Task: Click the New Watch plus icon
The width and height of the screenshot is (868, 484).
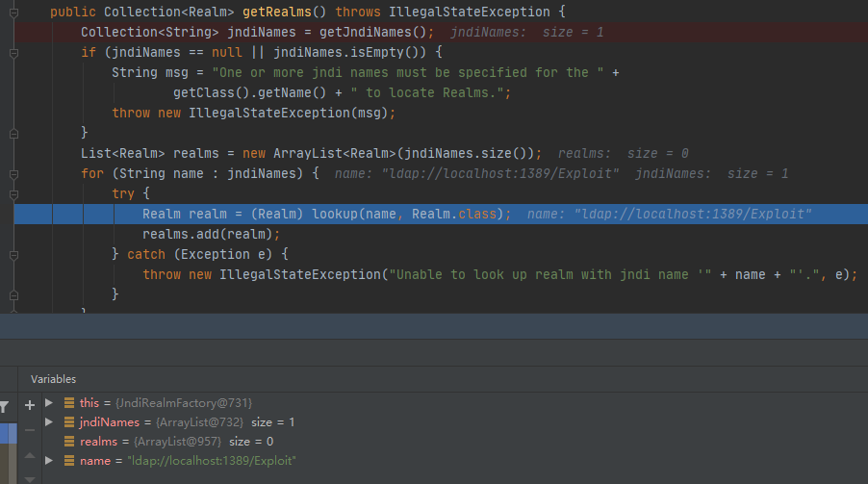Action: [30, 405]
